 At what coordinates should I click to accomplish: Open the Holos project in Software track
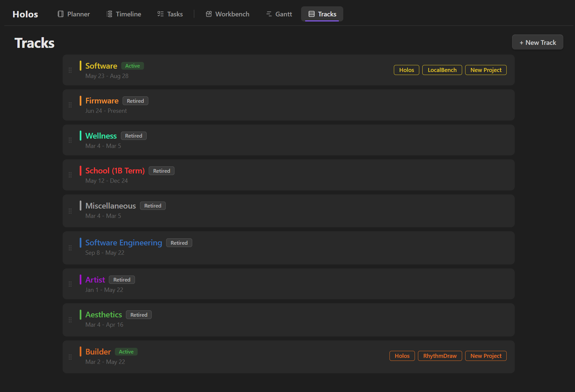pyautogui.click(x=407, y=70)
